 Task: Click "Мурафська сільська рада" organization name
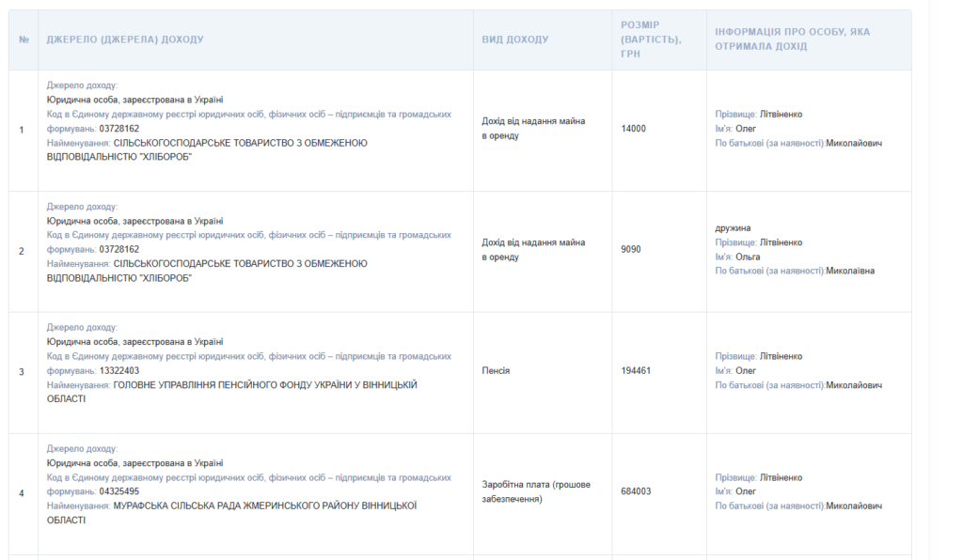263,506
